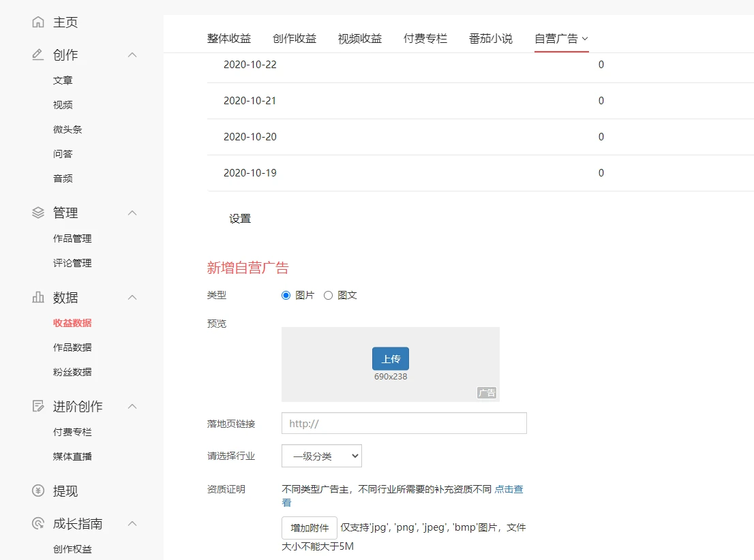Image resolution: width=754 pixels, height=560 pixels.
Task: Click the 上传 upload button
Action: point(390,358)
